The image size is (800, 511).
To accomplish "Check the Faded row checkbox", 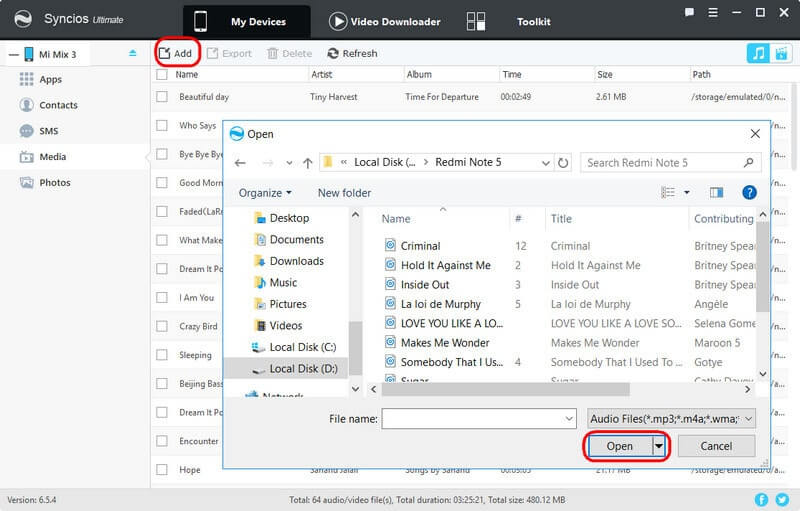I will point(162,211).
